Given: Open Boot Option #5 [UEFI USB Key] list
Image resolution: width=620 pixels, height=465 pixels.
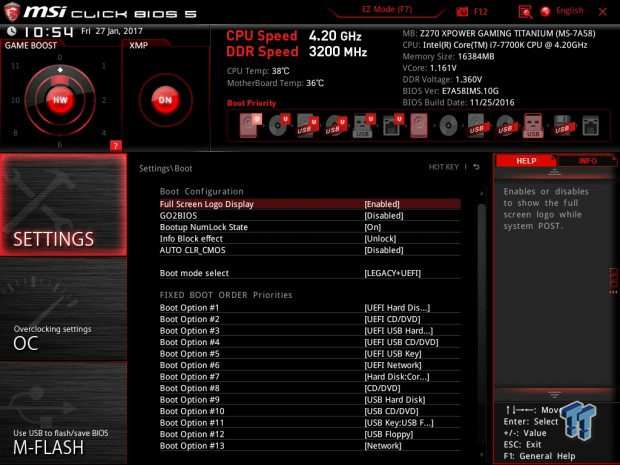Looking at the screenshot, I should tap(393, 353).
